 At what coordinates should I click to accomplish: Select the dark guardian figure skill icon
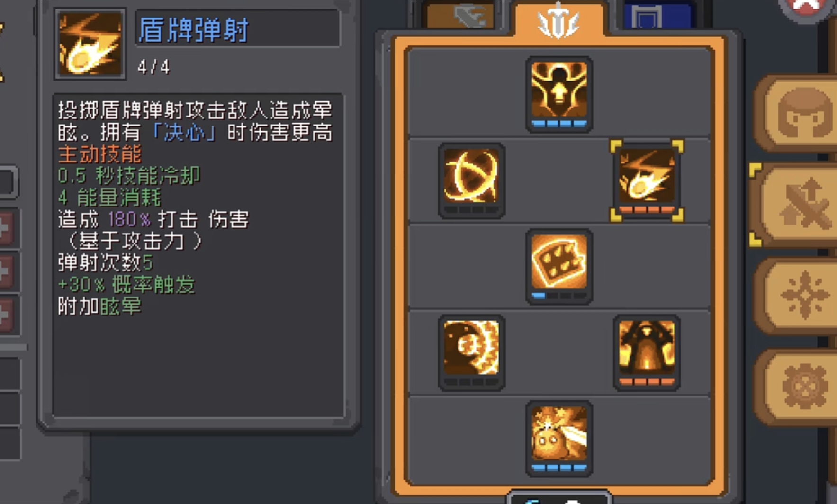[x=647, y=352]
